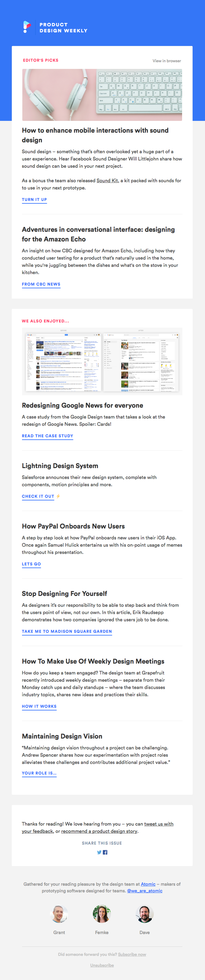Open Redesigning Google News for everyone headline
Viewport: 205px width, 980px height.
pos(82,406)
